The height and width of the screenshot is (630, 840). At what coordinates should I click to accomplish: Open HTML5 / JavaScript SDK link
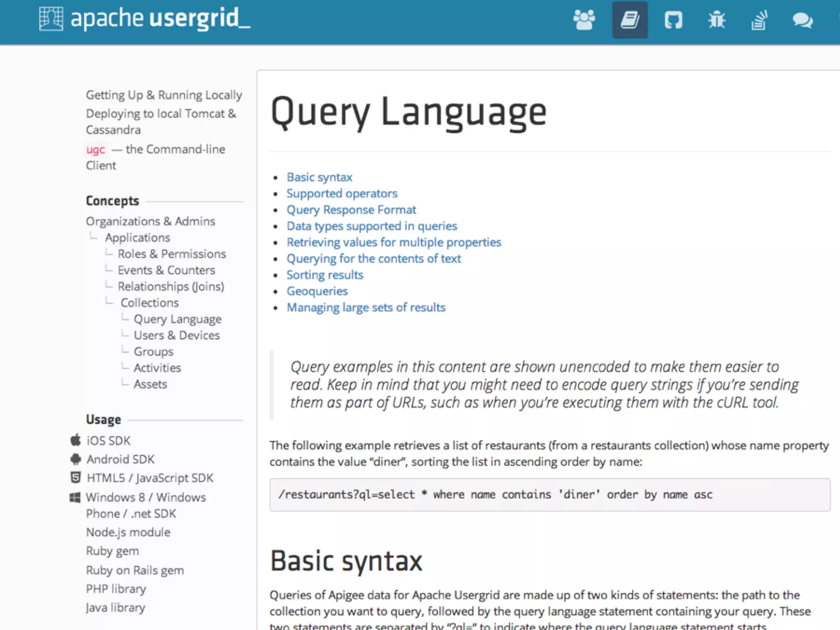pos(150,478)
